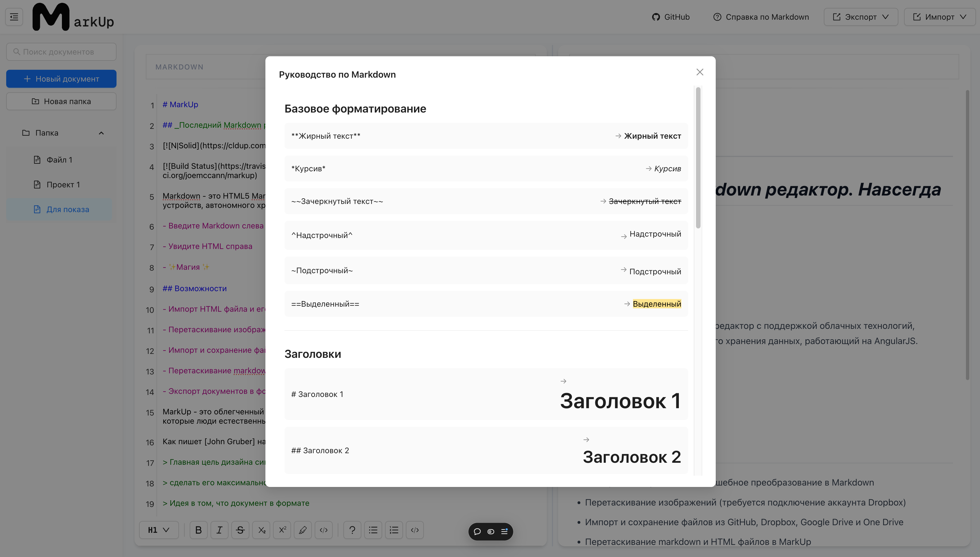The width and height of the screenshot is (980, 557).
Task: Click the Новая папка button
Action: (x=61, y=101)
